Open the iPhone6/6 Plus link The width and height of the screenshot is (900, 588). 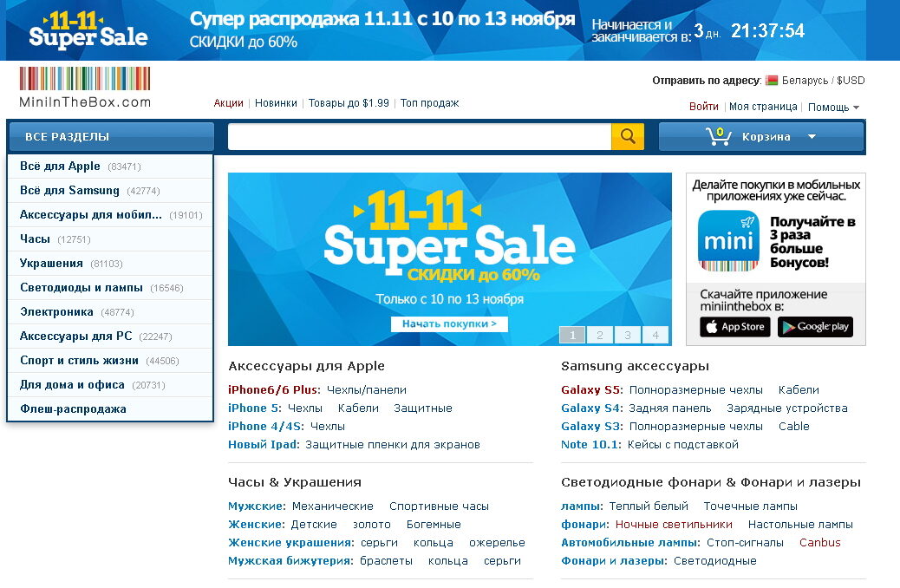(x=273, y=390)
